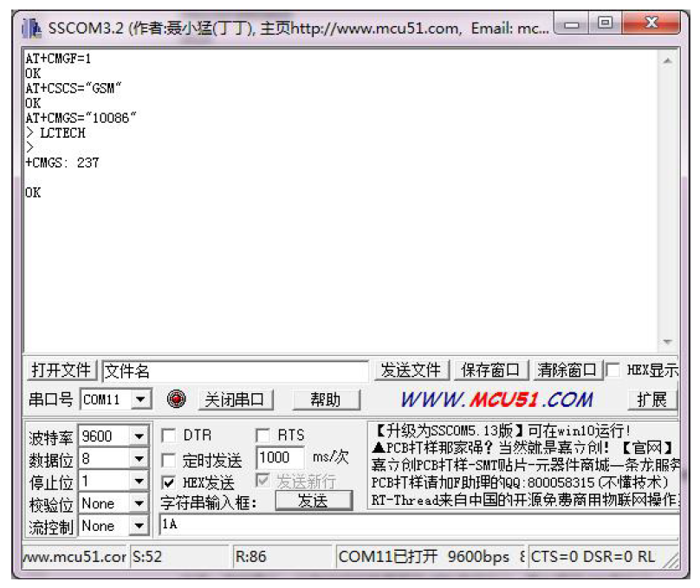The width and height of the screenshot is (700, 588).
Task: Click the 发送 send button
Action: (x=314, y=501)
